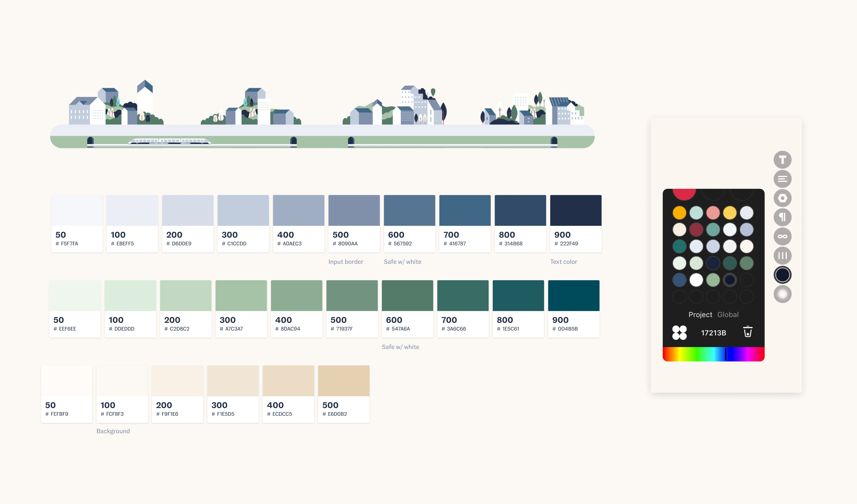Click the Text 'T' tool button
Screen dimensions: 857x504
[782, 160]
